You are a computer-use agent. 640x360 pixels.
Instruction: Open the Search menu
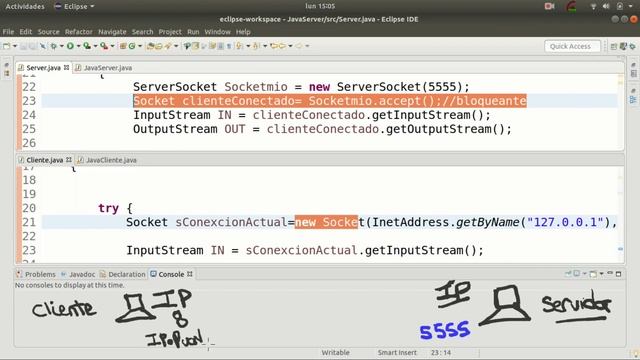142,32
